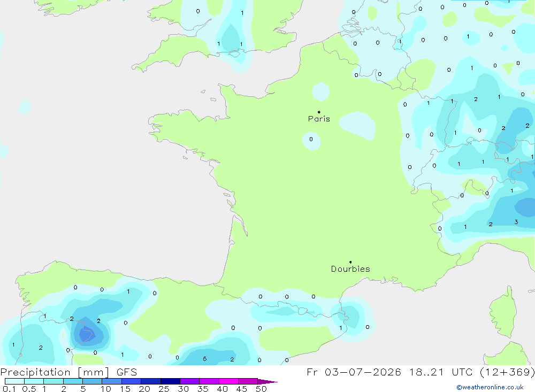The width and height of the screenshot is (535, 392).
Task: Click legend scale label '50'
Action: (x=261, y=389)
